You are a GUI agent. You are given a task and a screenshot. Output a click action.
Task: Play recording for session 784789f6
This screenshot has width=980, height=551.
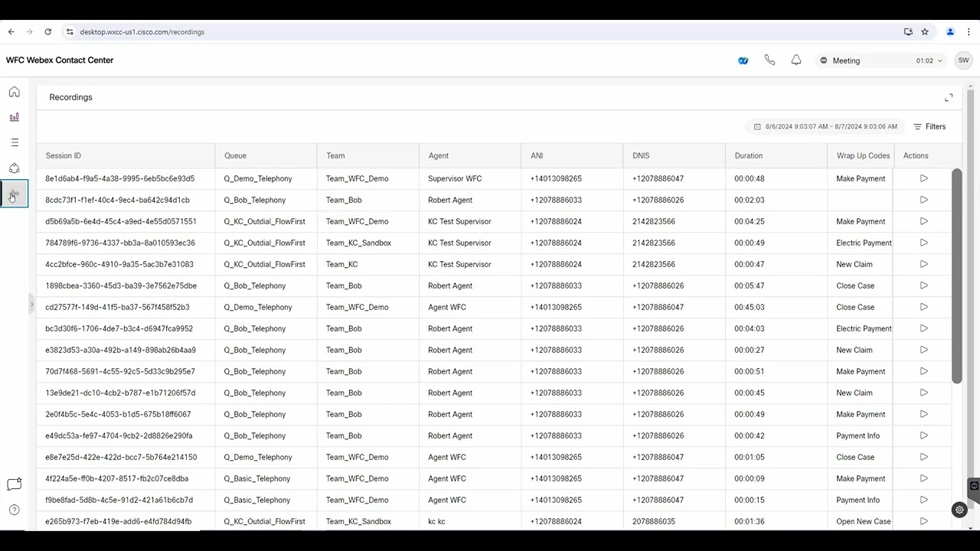923,243
